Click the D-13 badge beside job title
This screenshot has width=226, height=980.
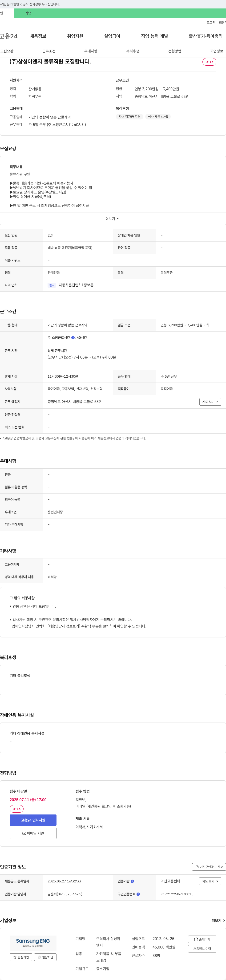coord(209,62)
